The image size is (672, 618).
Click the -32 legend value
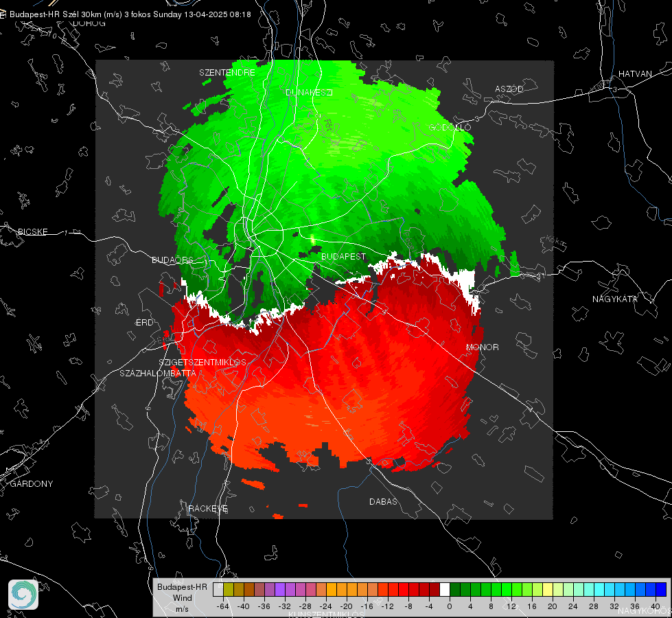pos(285,606)
